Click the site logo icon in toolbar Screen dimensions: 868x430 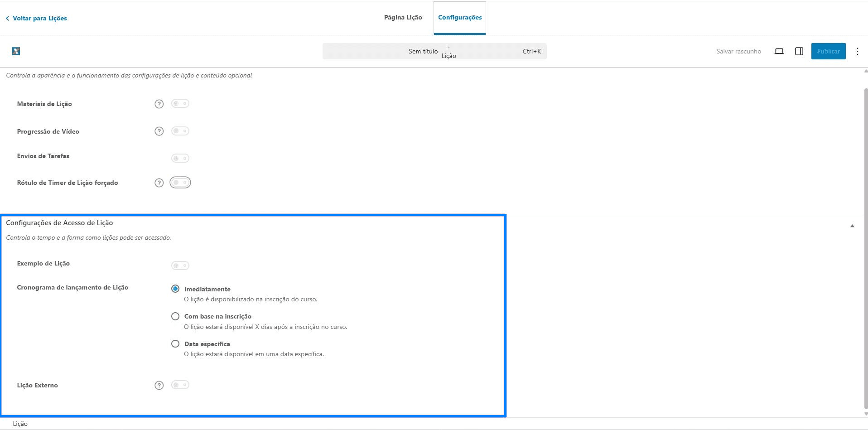pyautogui.click(x=16, y=51)
